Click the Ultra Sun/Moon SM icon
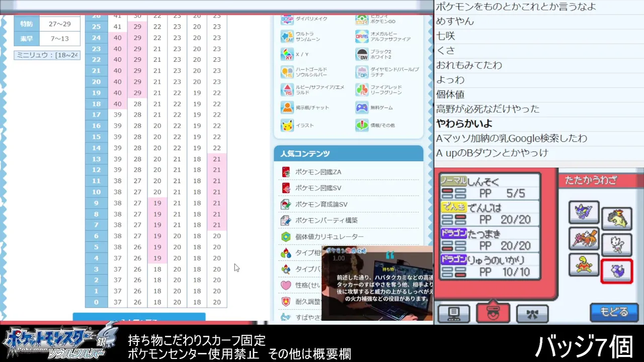The width and height of the screenshot is (644, 362). pyautogui.click(x=287, y=37)
